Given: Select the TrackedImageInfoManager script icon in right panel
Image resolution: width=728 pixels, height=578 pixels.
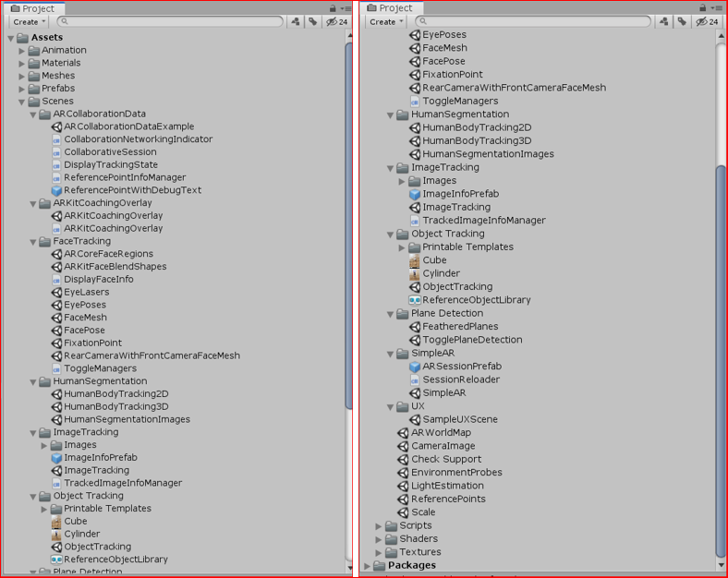Looking at the screenshot, I should click(415, 221).
